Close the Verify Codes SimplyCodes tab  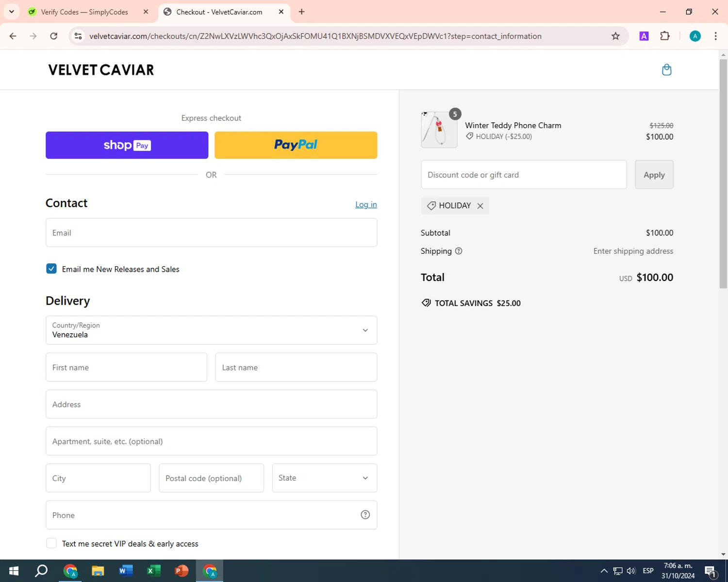pyautogui.click(x=146, y=12)
